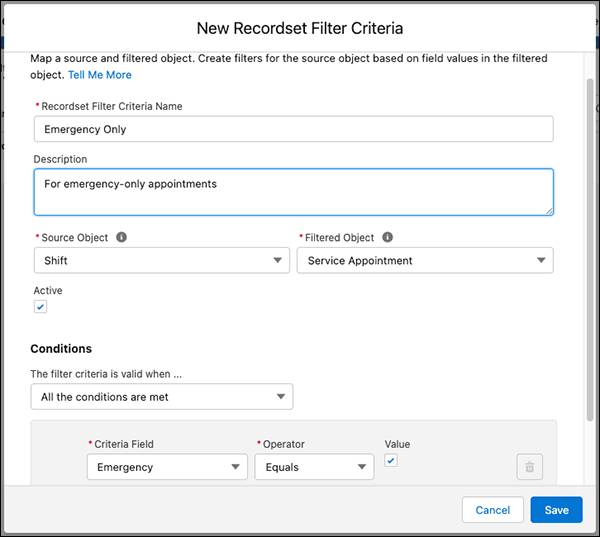
Task: Open the Tell Me More link
Action: coord(99,75)
